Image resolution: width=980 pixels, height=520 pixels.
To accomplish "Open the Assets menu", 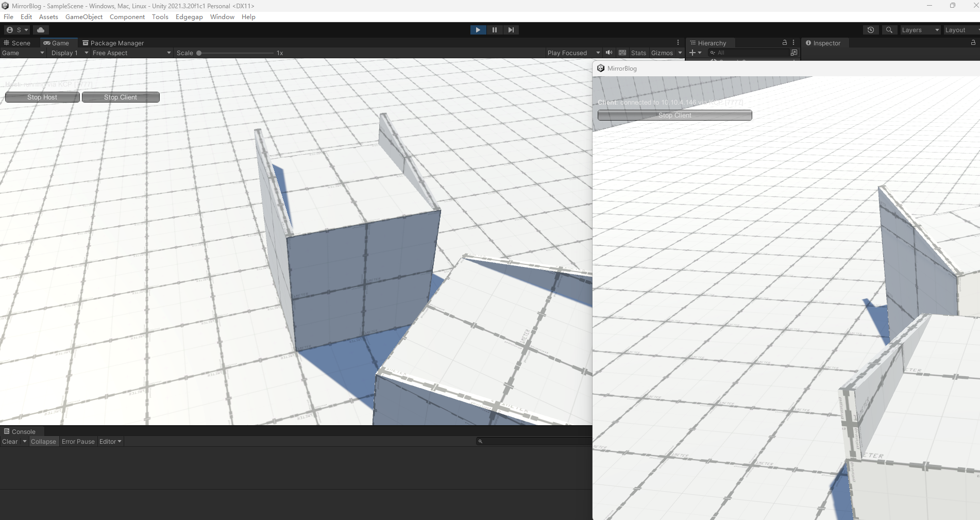I will [48, 16].
